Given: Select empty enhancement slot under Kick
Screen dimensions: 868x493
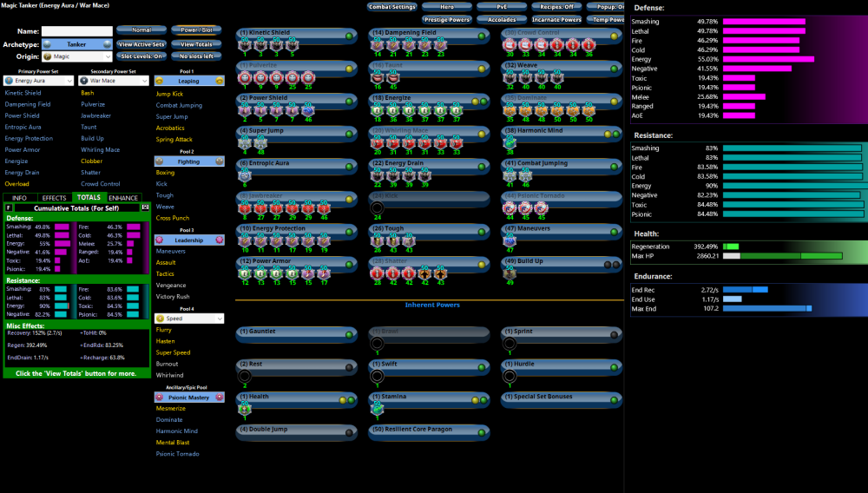Looking at the screenshot, I should (x=377, y=208).
